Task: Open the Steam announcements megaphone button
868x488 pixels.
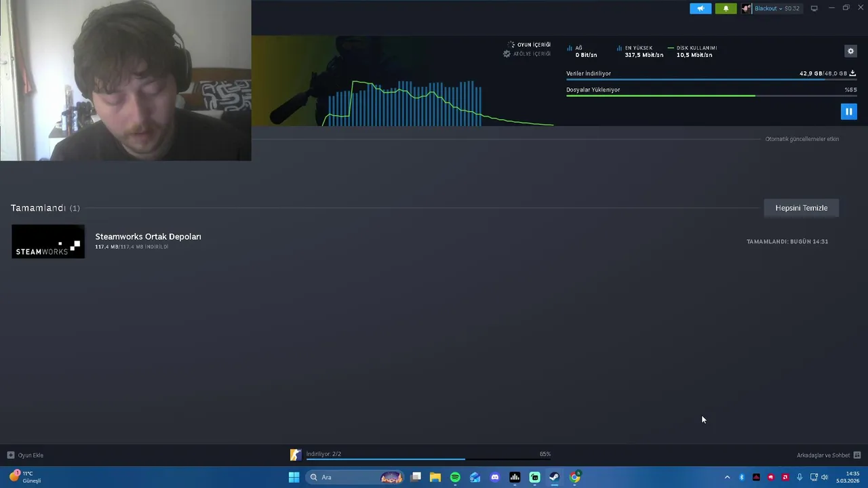Action: (701, 8)
